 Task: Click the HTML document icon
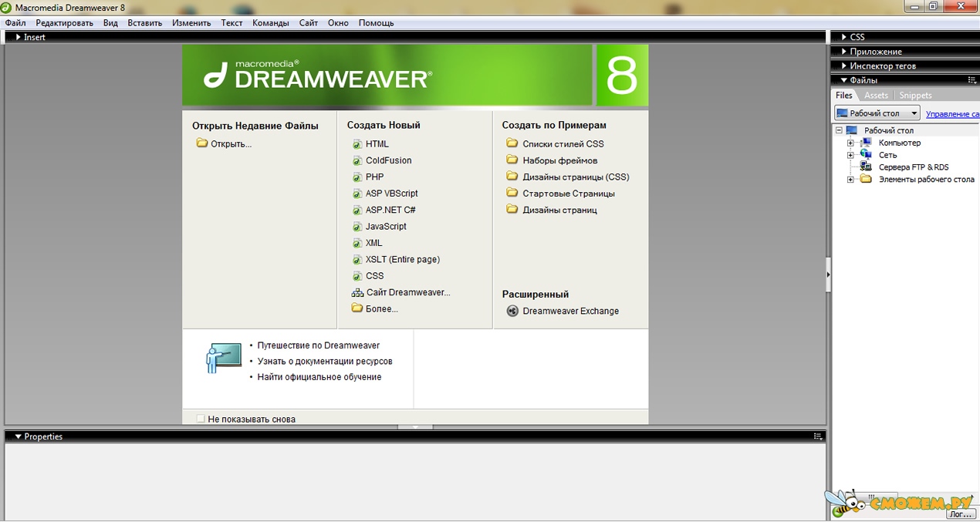click(x=357, y=144)
